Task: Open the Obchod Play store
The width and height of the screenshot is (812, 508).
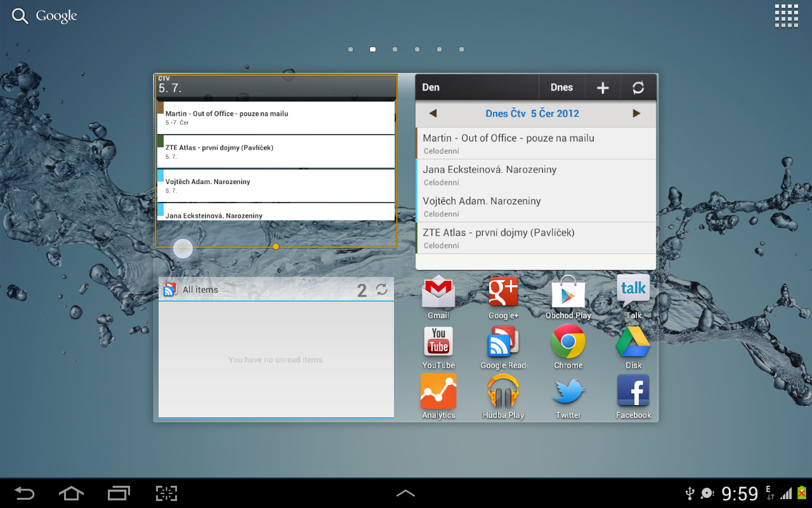Action: coord(568,292)
